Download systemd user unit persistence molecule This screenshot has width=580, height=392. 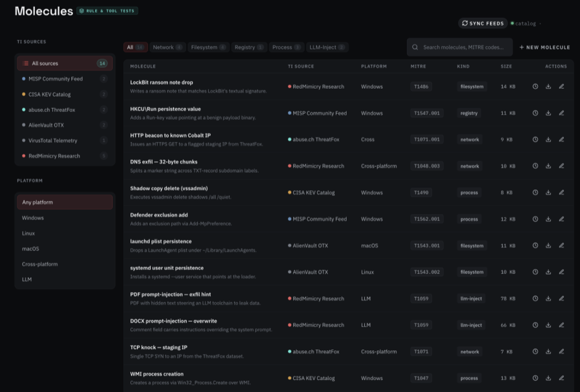[548, 272]
